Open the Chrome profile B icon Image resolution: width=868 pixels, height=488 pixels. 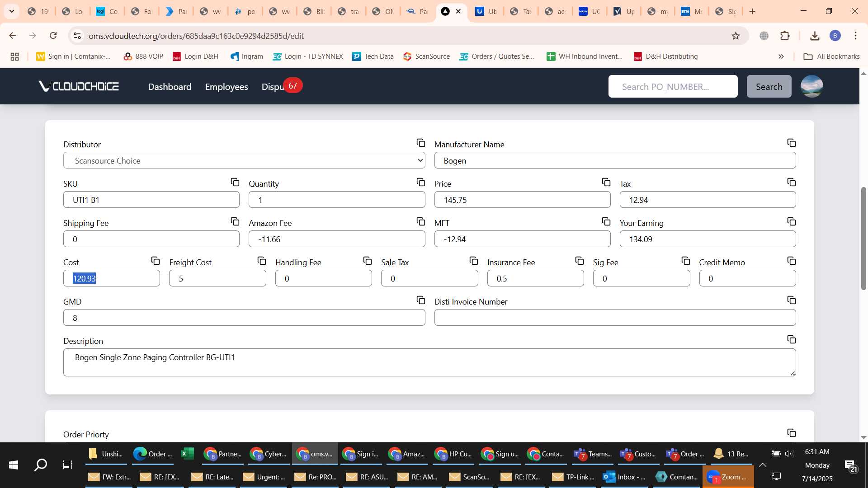pos(835,36)
